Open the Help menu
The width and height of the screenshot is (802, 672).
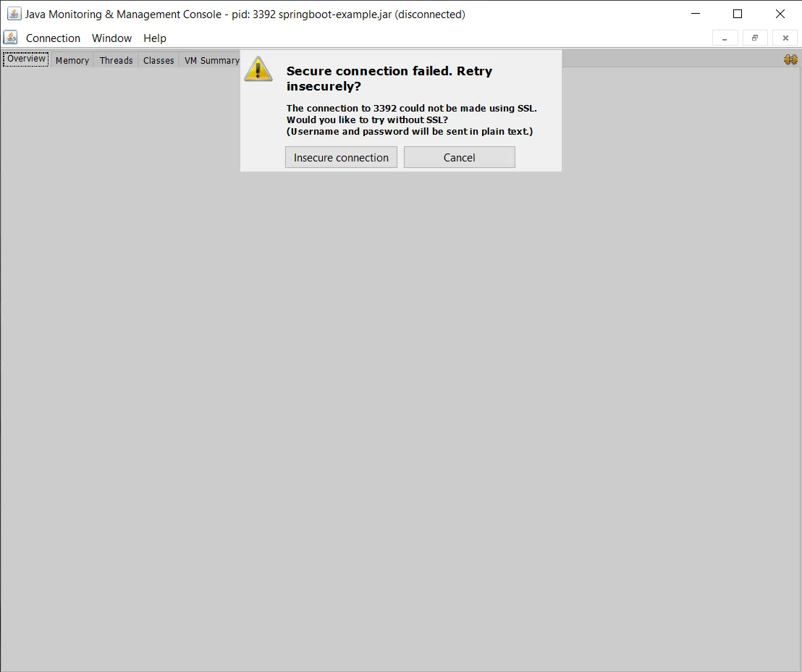coord(154,38)
